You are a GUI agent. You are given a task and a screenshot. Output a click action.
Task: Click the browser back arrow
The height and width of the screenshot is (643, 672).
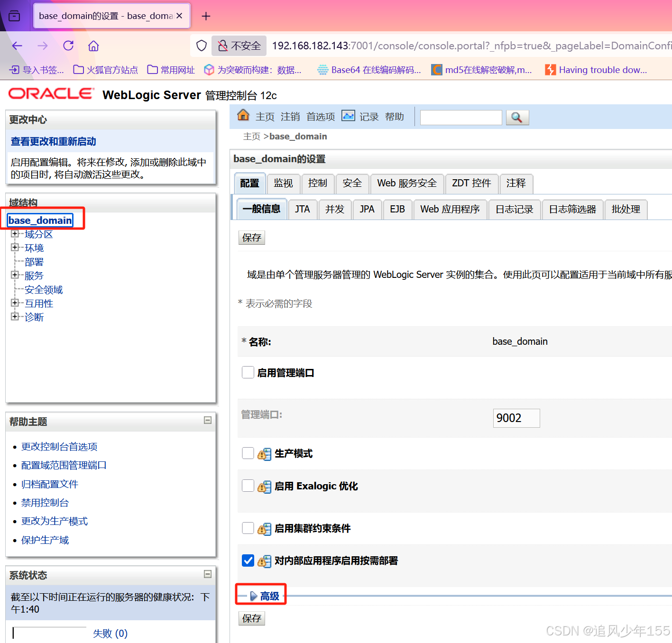18,46
